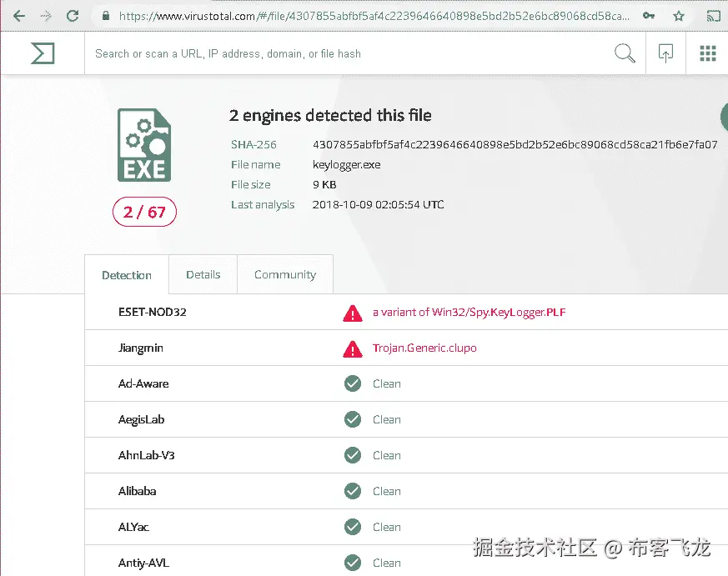Click green checkmark for Antiy-AVL
Image resolution: width=728 pixels, height=576 pixels.
click(353, 563)
